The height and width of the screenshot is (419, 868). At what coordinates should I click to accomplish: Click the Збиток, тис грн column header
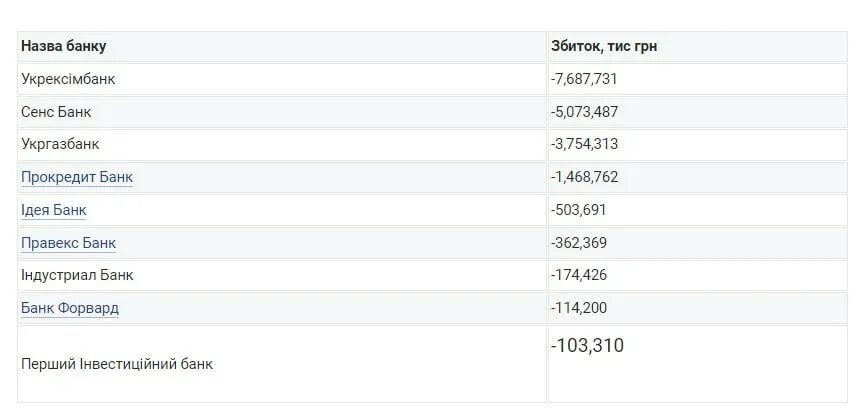698,46
